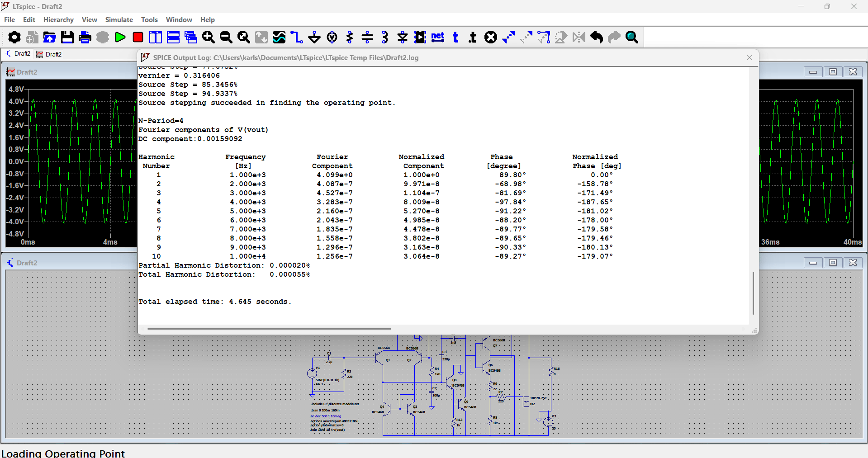The height and width of the screenshot is (458, 868).
Task: Open an existing file with folder icon
Action: point(49,37)
